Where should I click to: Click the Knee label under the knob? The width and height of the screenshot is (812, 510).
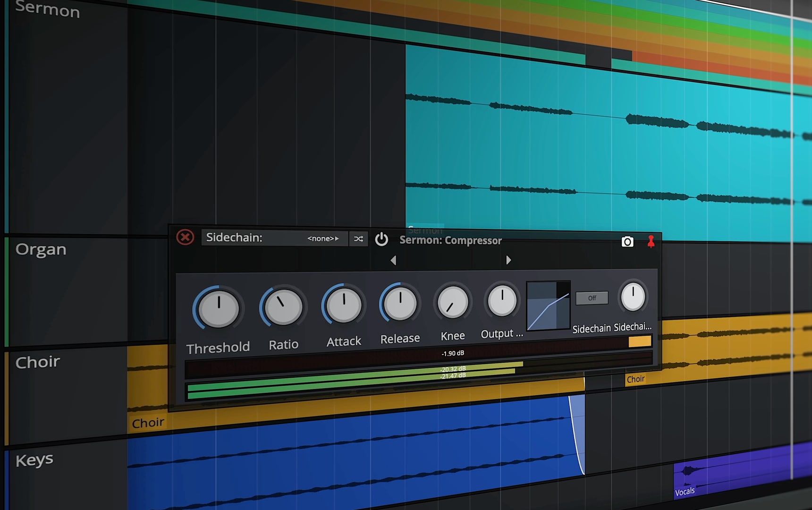pos(453,336)
